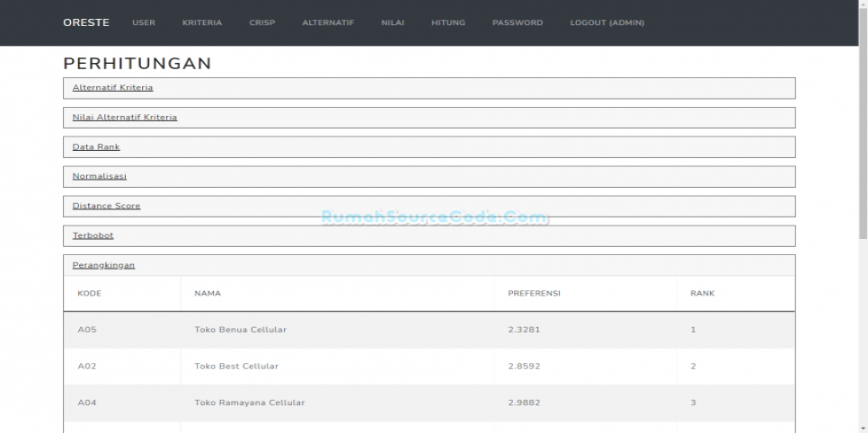The height and width of the screenshot is (433, 868).
Task: Click LOGOUT (ADMIN) link
Action: pyautogui.click(x=607, y=22)
